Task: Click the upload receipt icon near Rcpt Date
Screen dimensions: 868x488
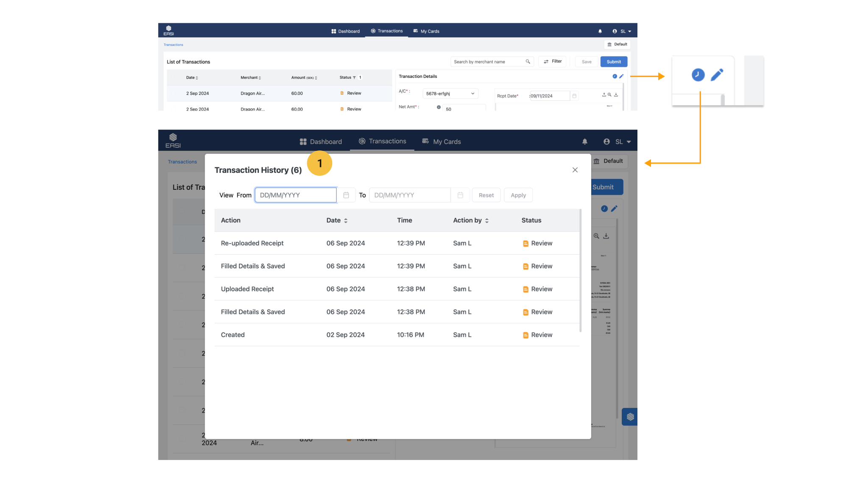Action: [604, 95]
